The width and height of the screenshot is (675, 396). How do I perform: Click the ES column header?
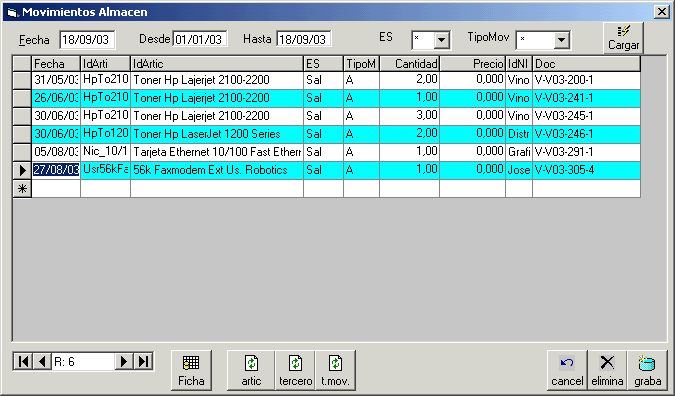pos(323,64)
